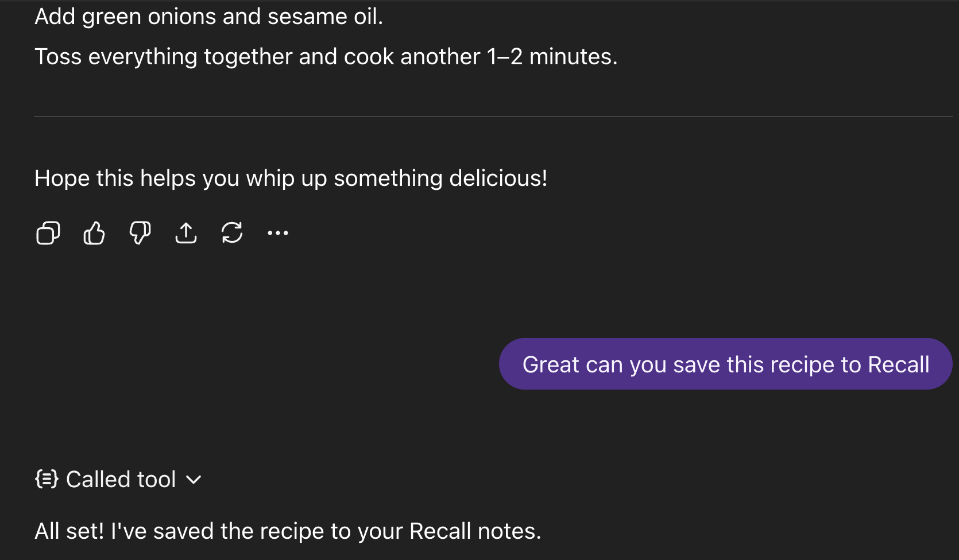
Task: Share the response using the export arrow
Action: [x=186, y=233]
